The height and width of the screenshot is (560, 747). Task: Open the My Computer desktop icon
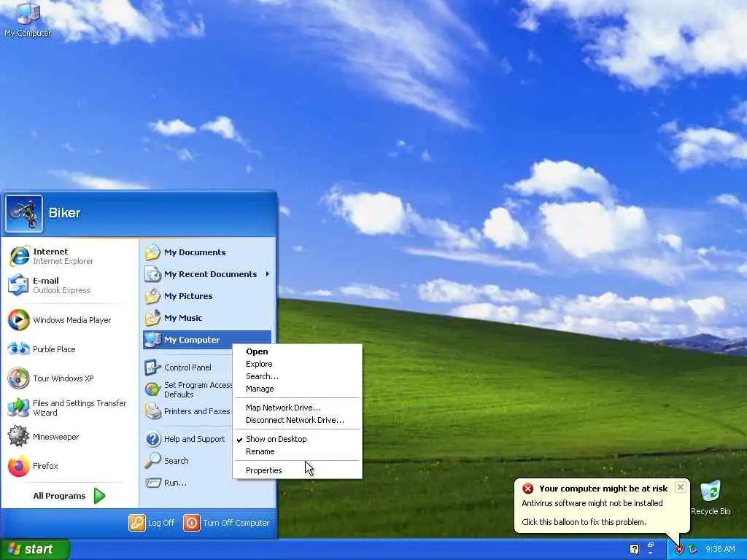28,19
